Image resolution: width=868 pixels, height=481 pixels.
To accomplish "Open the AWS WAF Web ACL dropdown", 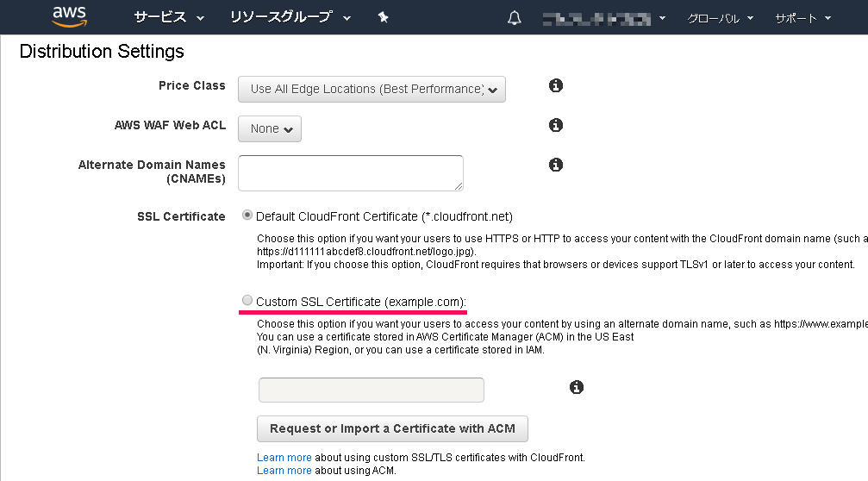I will click(270, 129).
